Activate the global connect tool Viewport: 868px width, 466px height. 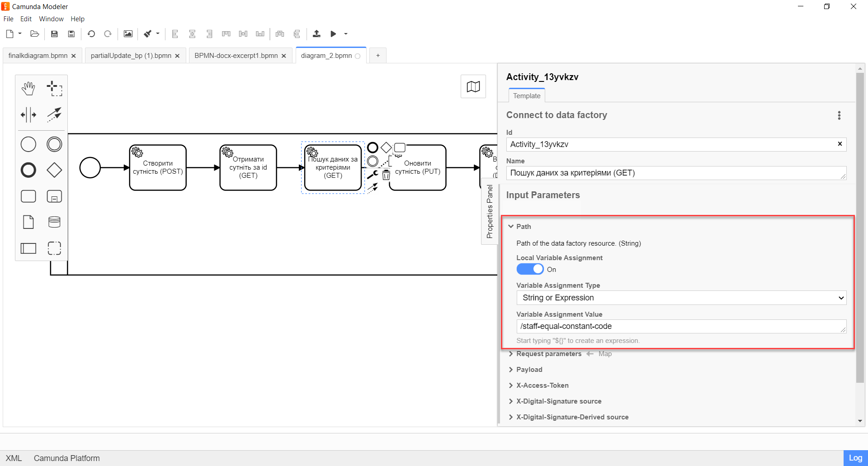coord(55,114)
